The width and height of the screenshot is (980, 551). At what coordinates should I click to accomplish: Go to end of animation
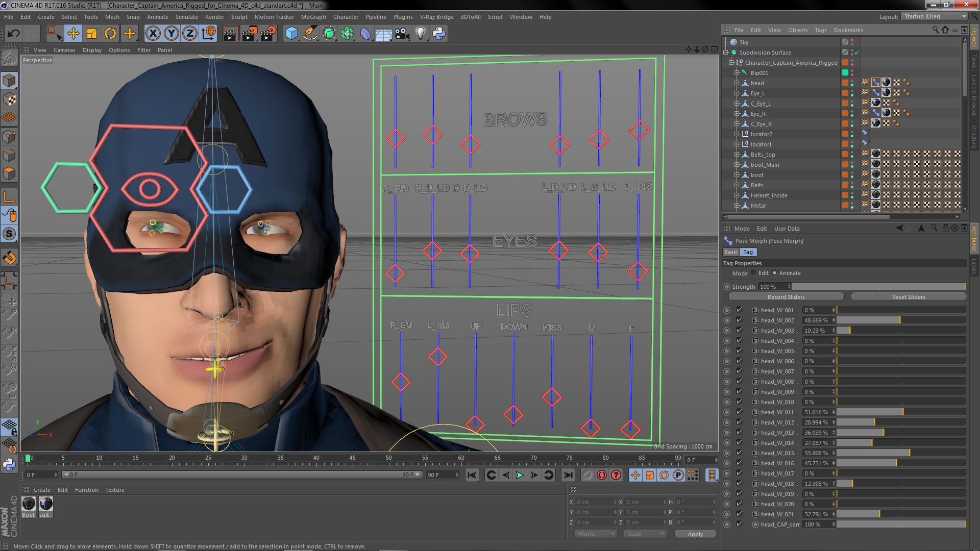click(x=568, y=475)
